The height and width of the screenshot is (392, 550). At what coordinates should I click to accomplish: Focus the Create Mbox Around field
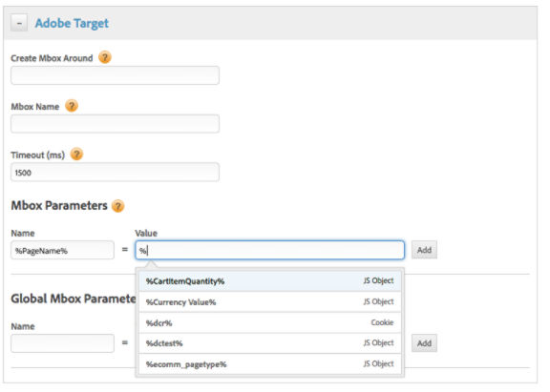[115, 75]
